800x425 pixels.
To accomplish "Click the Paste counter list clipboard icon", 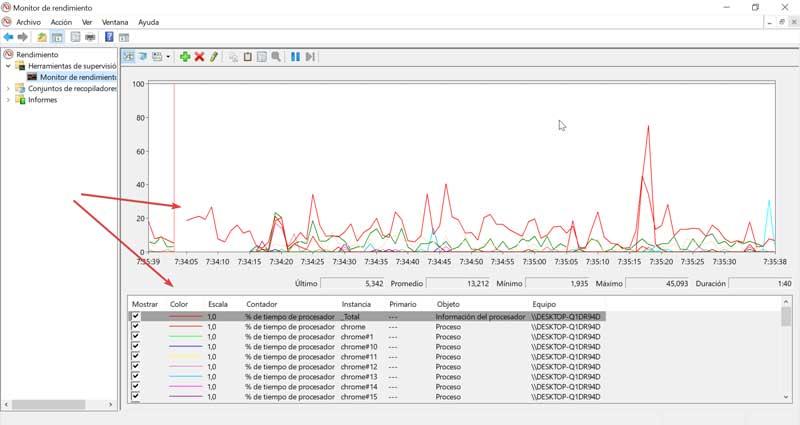I will tap(247, 57).
